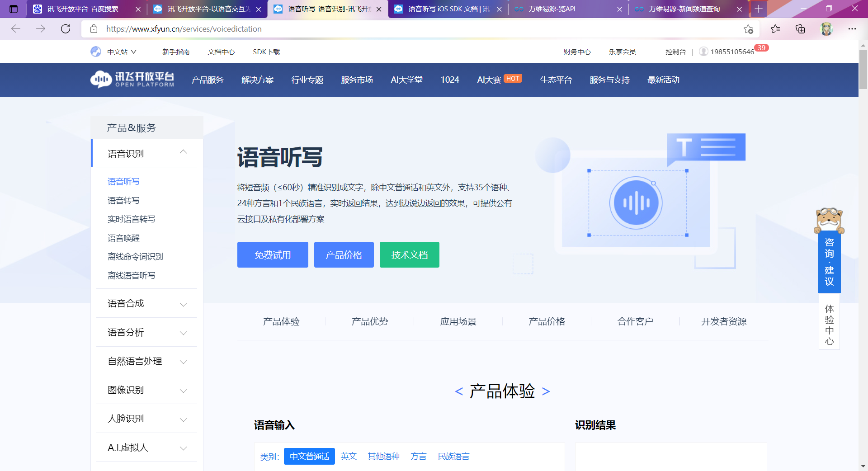Open the SDK下载 top link
The width and height of the screenshot is (868, 471).
click(x=266, y=52)
